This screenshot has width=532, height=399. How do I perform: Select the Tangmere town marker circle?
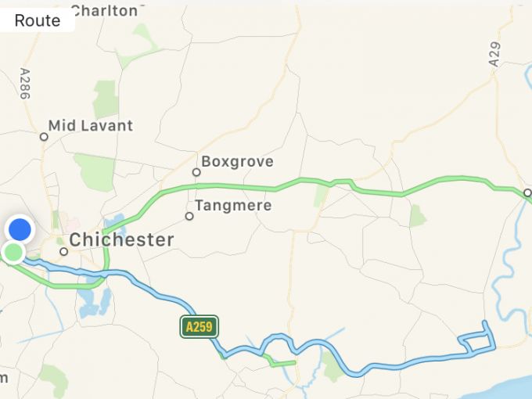pyautogui.click(x=189, y=216)
